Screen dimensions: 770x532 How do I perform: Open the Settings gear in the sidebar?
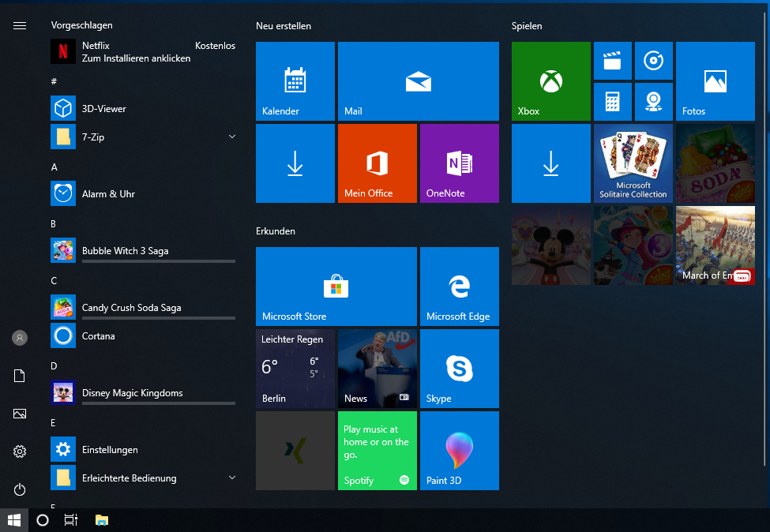point(20,451)
